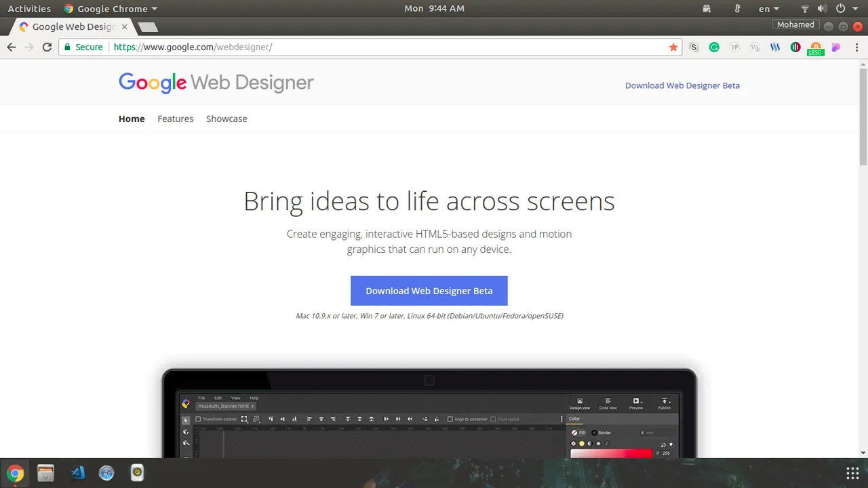Open the Bitcoin price $850 extension
The image size is (868, 488).
(x=816, y=48)
